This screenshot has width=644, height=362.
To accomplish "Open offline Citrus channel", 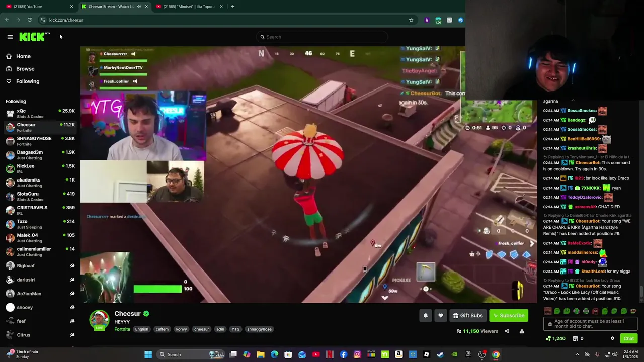I will pyautogui.click(x=40, y=335).
